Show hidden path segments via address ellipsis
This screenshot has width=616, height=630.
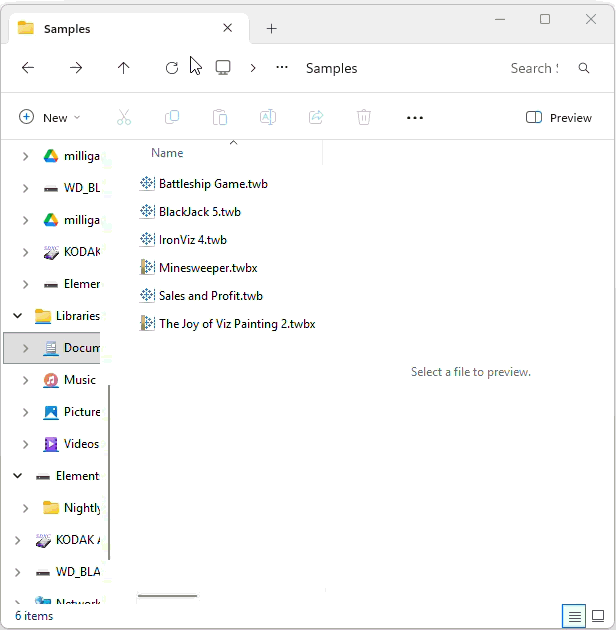(x=282, y=68)
